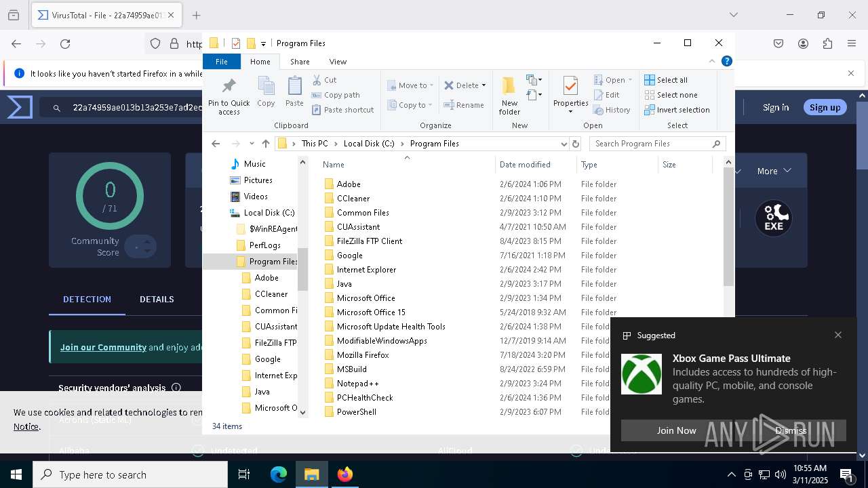The width and height of the screenshot is (868, 488).
Task: Select Videos in navigation pane
Action: [x=256, y=197]
